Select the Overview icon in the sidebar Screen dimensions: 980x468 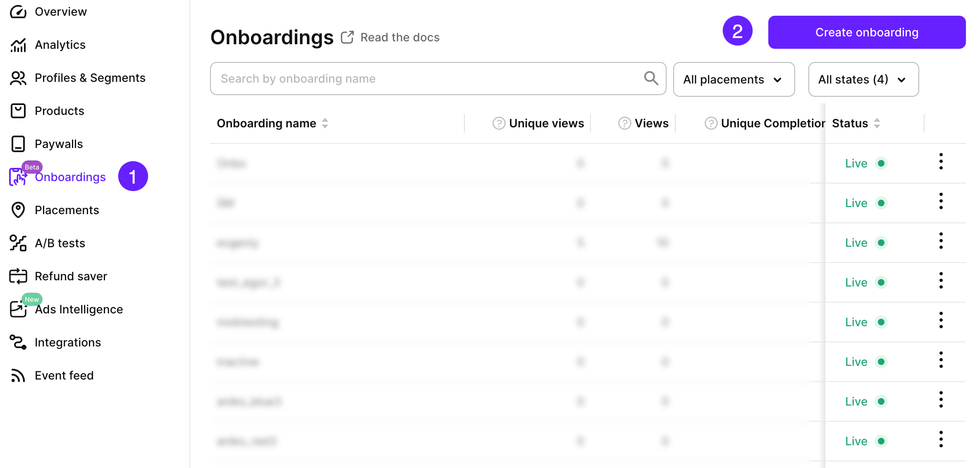[18, 12]
